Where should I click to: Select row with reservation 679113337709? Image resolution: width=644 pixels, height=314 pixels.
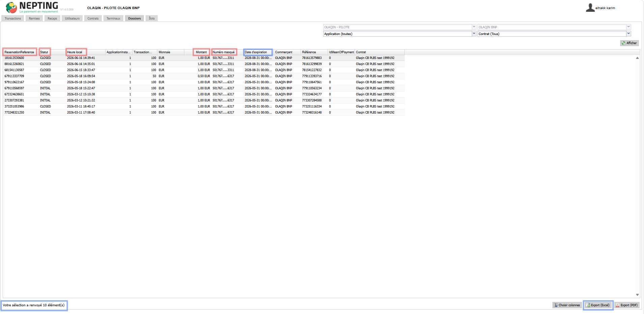pos(204,76)
